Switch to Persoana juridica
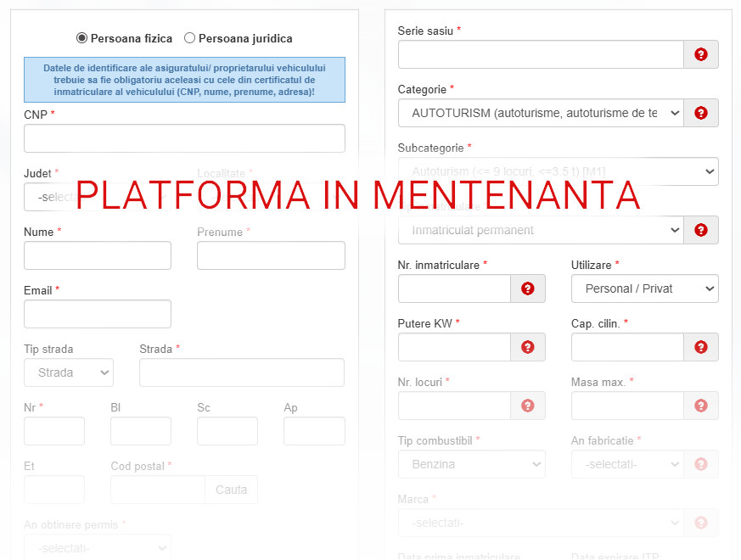The image size is (741, 560). click(x=188, y=37)
